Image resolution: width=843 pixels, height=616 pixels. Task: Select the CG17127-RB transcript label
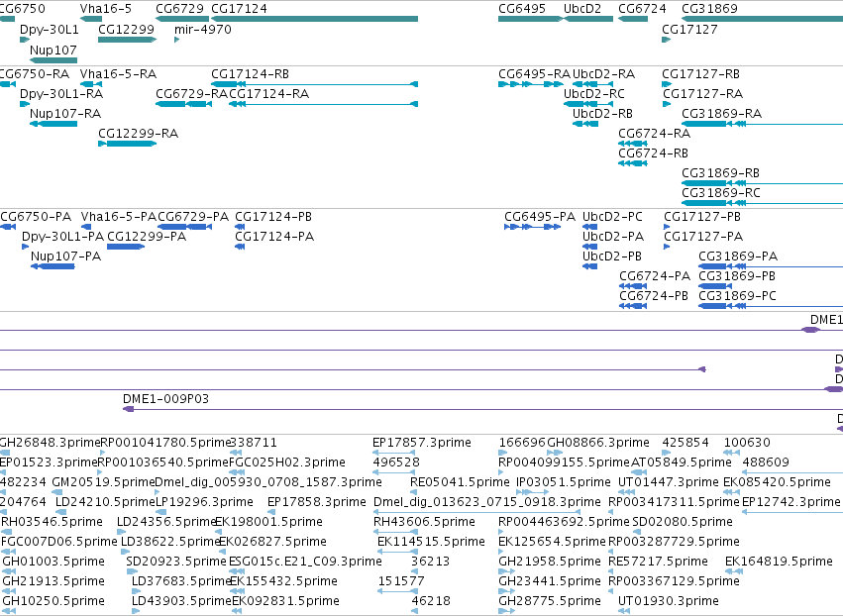pyautogui.click(x=700, y=74)
